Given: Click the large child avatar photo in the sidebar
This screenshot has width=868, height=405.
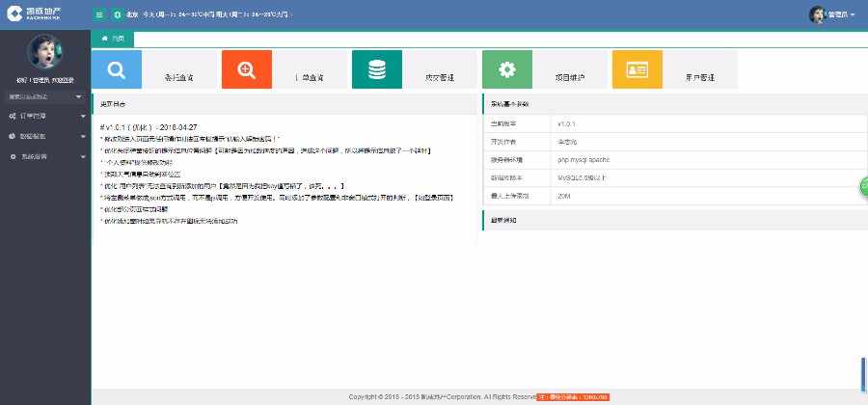Looking at the screenshot, I should 44,51.
